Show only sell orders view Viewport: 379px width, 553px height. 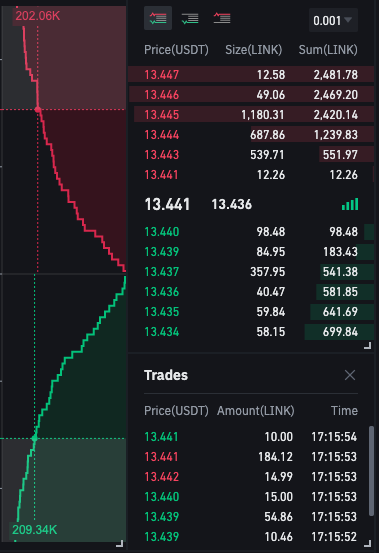(x=222, y=18)
